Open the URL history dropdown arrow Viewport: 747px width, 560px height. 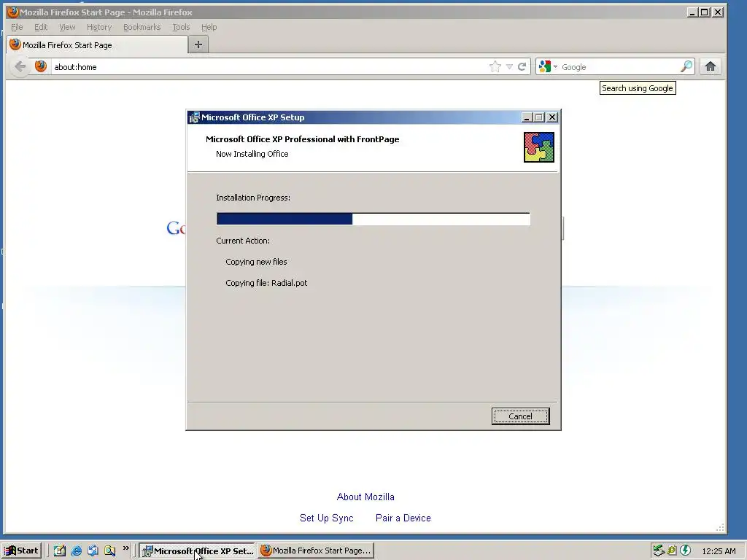[509, 66]
